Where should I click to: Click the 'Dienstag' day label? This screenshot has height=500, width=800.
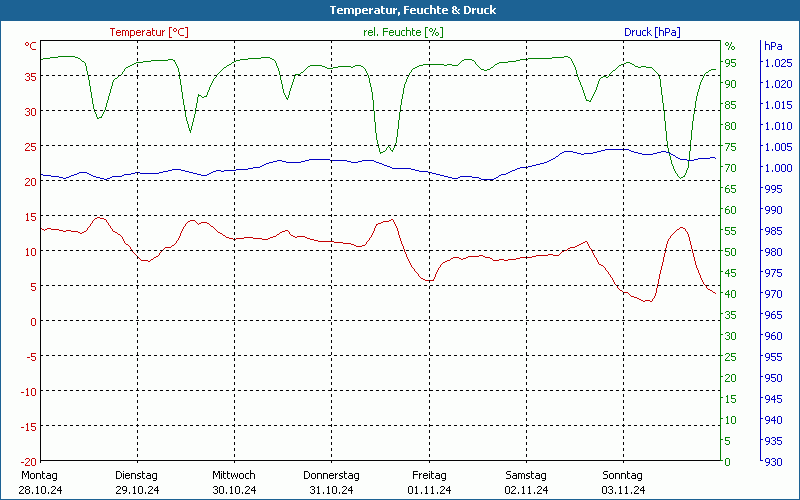pyautogui.click(x=136, y=475)
